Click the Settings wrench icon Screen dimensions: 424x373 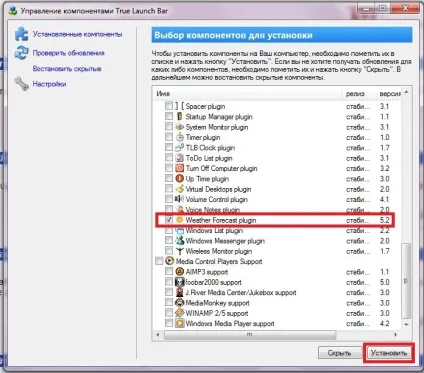coord(22,84)
